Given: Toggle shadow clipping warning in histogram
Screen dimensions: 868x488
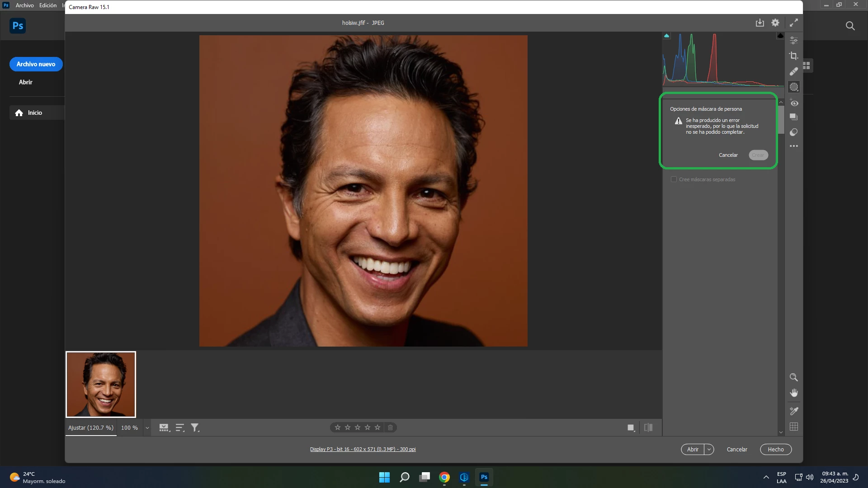Looking at the screenshot, I should 666,36.
